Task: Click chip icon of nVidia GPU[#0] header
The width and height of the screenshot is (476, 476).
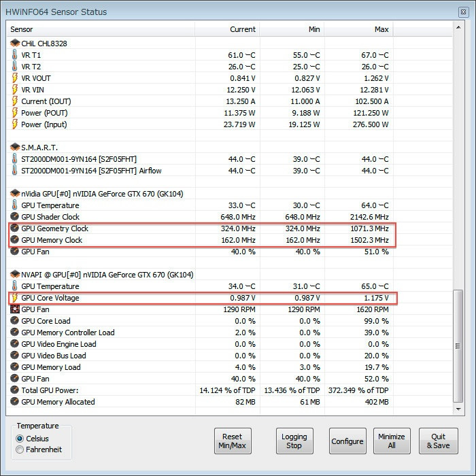Action: coord(14,193)
